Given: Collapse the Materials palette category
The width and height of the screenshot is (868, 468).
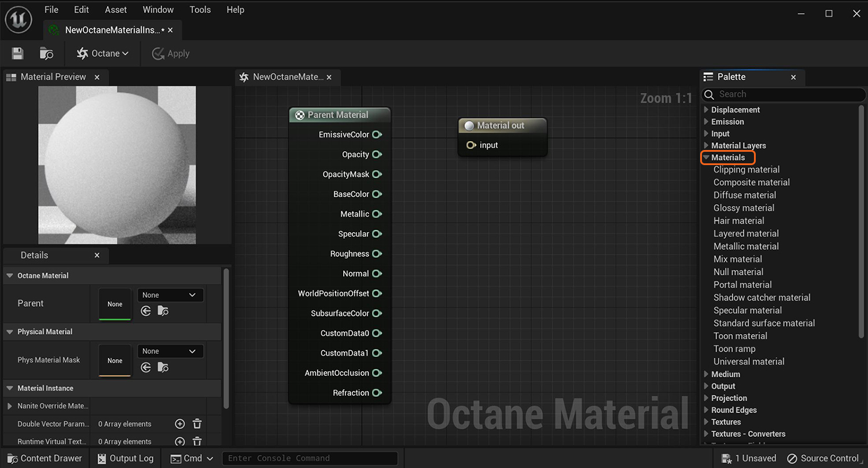Looking at the screenshot, I should [706, 158].
